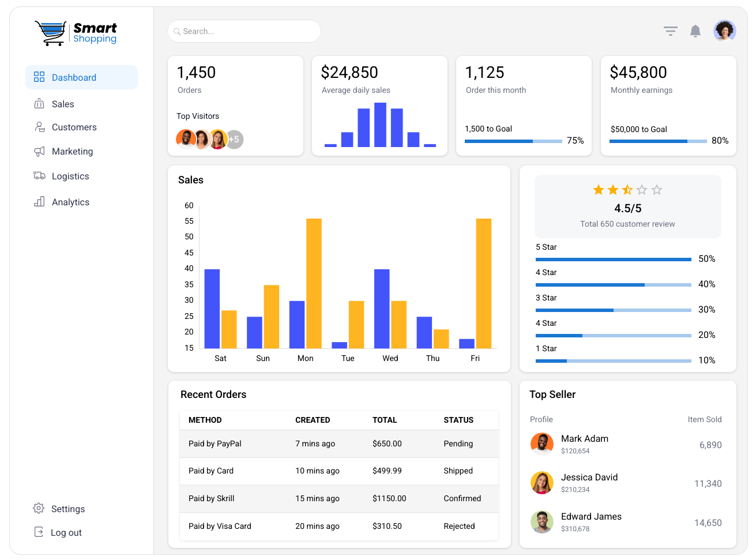
Task: Click the magnifier icon in search box
Action: 177,31
